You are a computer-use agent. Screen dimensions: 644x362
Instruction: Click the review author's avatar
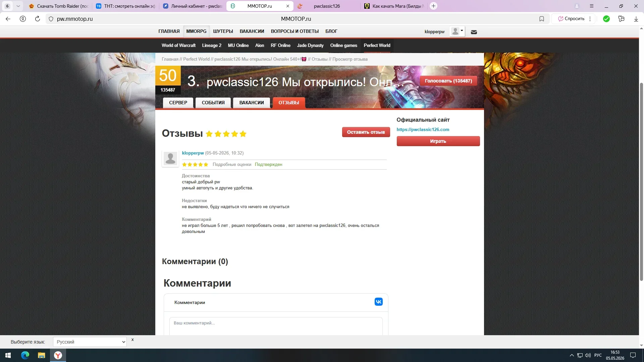click(x=170, y=158)
